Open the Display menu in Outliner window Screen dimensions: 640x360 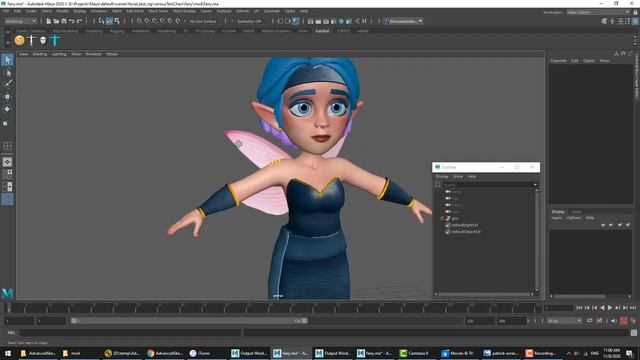point(442,176)
